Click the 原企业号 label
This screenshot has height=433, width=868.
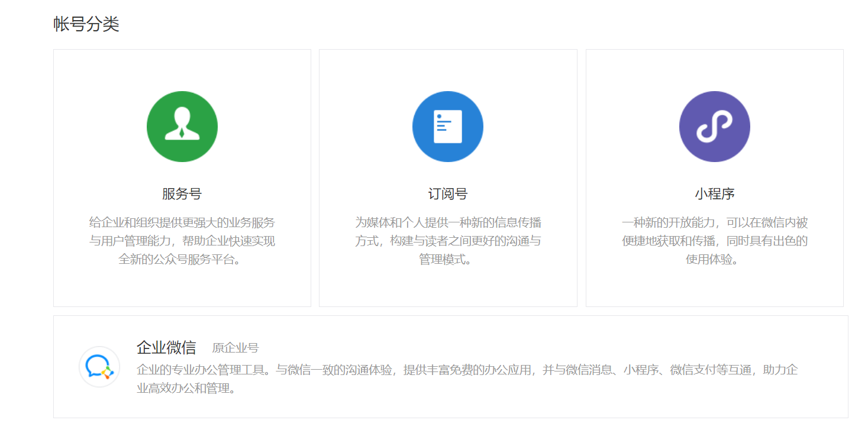(x=235, y=348)
